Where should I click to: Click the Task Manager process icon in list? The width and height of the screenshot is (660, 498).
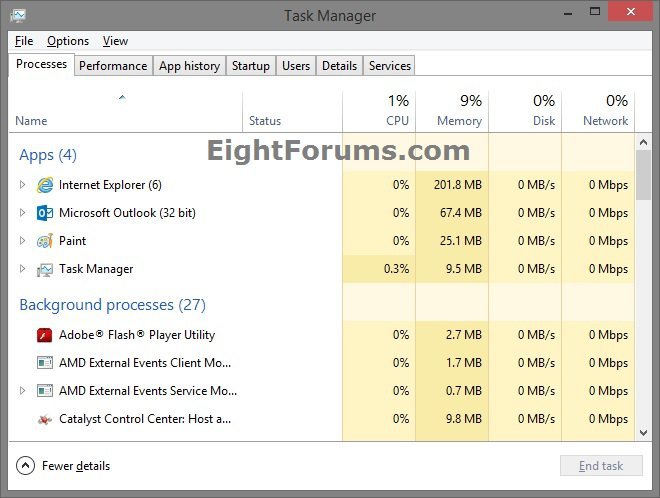point(45,269)
